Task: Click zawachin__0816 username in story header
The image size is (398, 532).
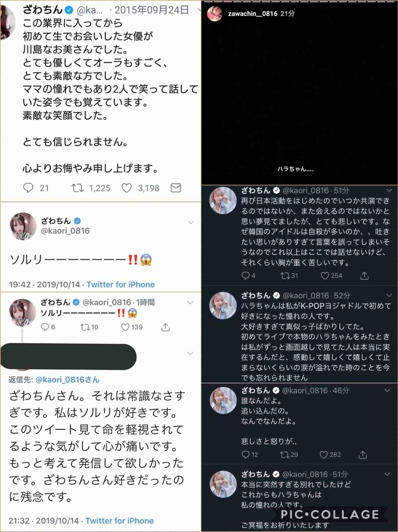Action: 253,14
